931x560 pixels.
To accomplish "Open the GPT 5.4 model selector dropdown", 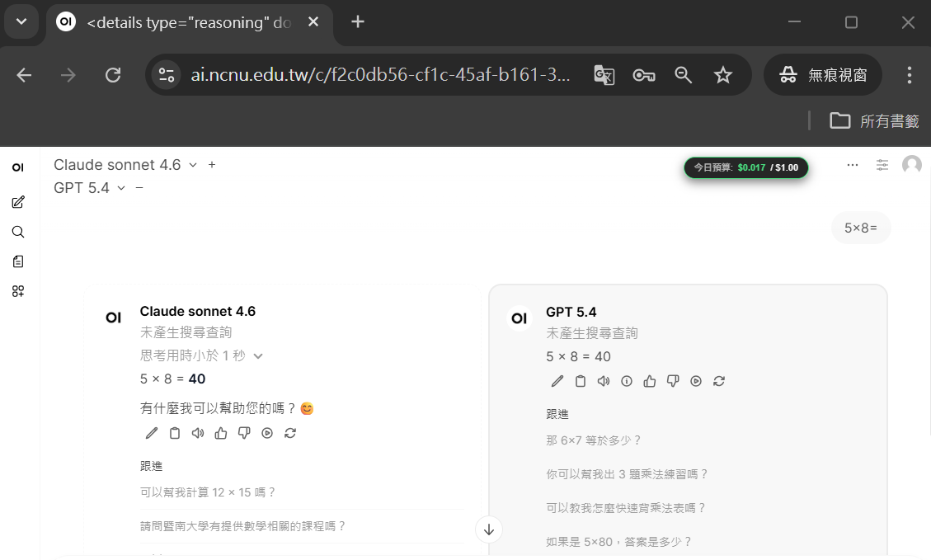I will [x=121, y=188].
